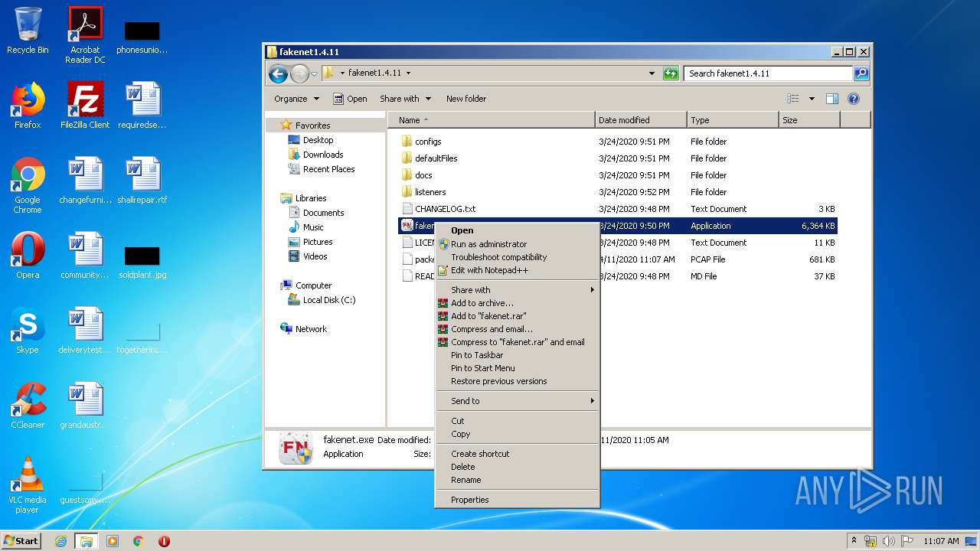Choose Rename from context menu
Viewport: 980px width, 551px height.
tap(517, 480)
